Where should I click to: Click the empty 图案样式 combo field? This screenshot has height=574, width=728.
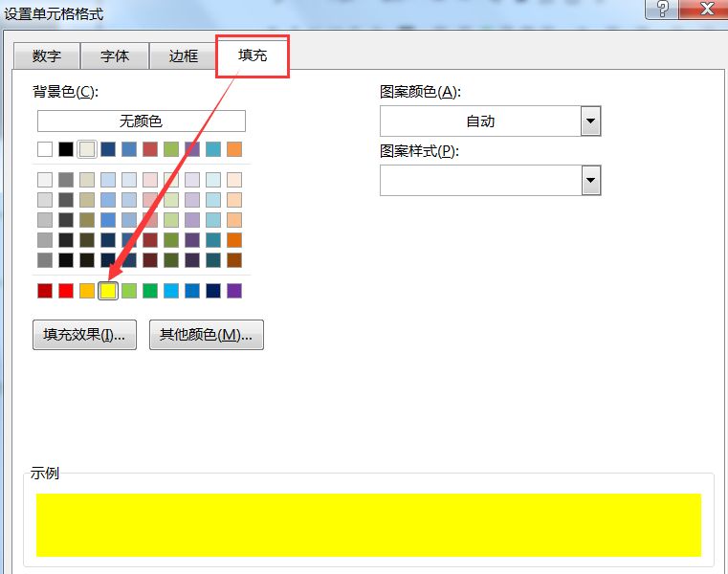[x=480, y=180]
